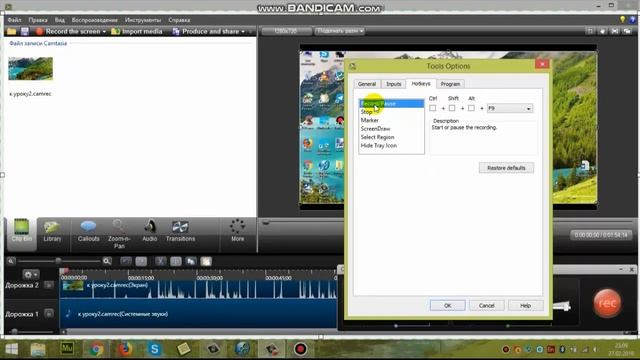Switch to Hotkeys tab in Tools Options
Screen dimensions: 640x360
(421, 83)
